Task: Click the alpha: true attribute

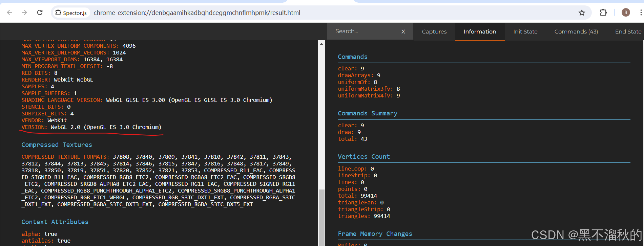Action: tap(40, 234)
